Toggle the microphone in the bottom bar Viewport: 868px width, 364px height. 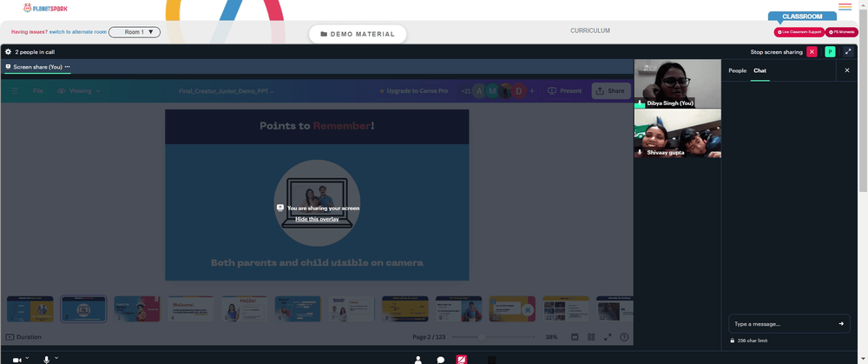pos(47,361)
